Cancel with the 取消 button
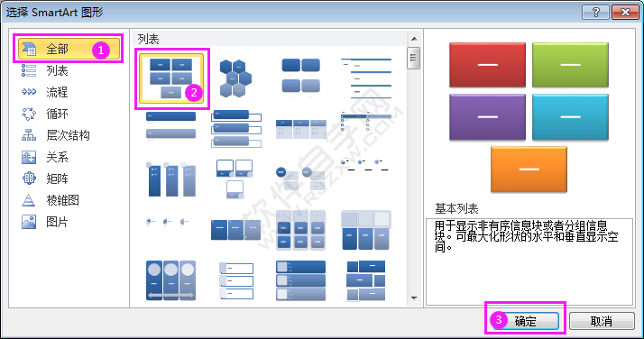 pyautogui.click(x=602, y=321)
